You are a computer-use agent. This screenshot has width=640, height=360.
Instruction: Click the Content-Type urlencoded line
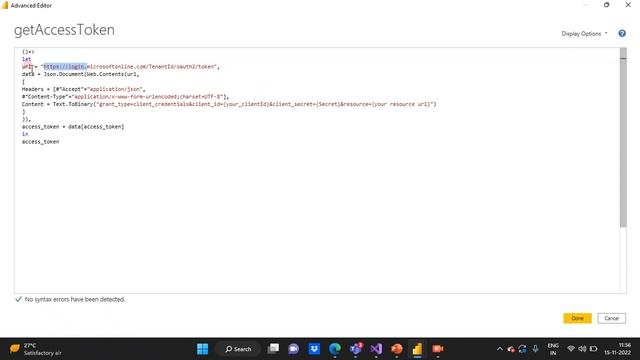(125, 97)
